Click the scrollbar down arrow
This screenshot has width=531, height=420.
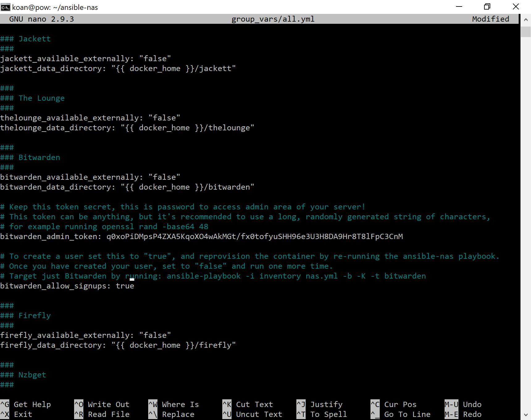click(526, 415)
